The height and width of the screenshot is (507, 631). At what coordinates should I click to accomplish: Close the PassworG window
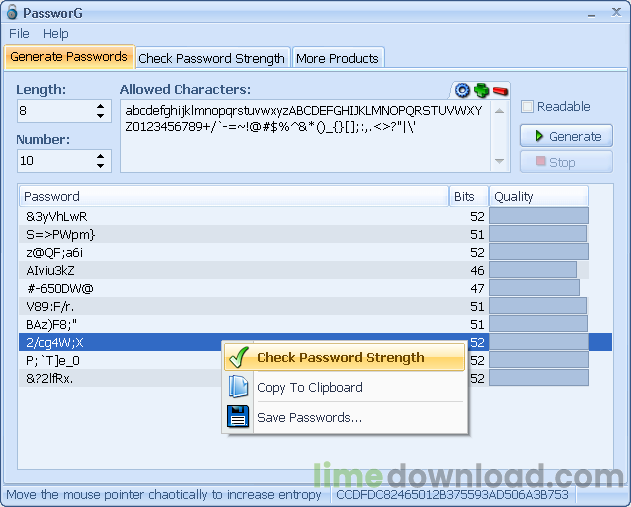pos(616,12)
